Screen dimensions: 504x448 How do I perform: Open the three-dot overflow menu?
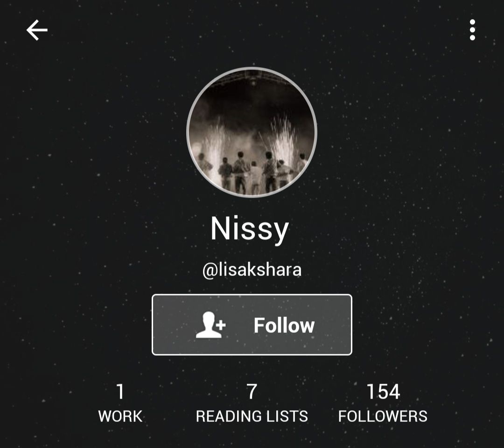tap(472, 30)
